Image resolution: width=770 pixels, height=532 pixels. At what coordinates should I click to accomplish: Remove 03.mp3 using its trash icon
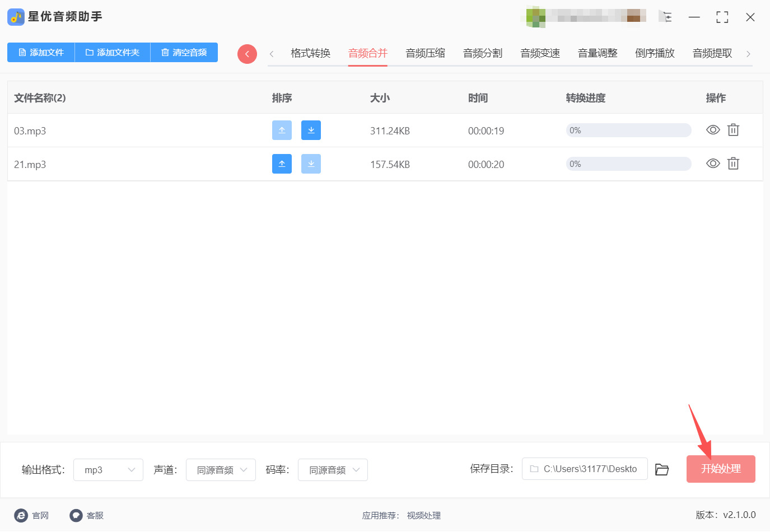[734, 129]
